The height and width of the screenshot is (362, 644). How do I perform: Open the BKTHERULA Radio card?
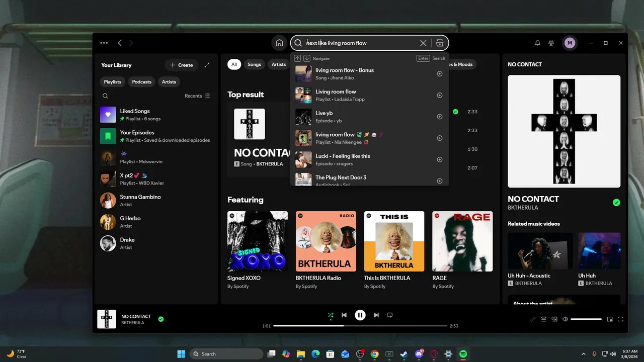326,250
